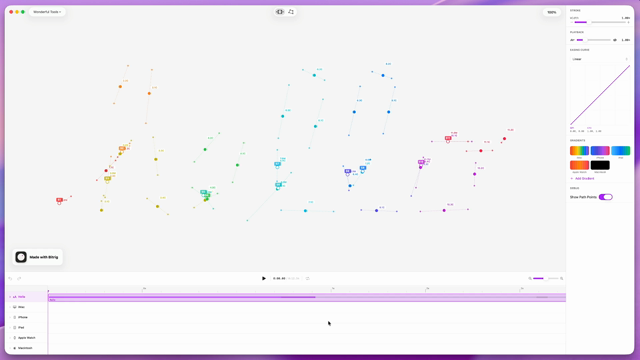Click the thin stroke icon beside width slider
The image size is (640, 360).
click(x=572, y=22)
